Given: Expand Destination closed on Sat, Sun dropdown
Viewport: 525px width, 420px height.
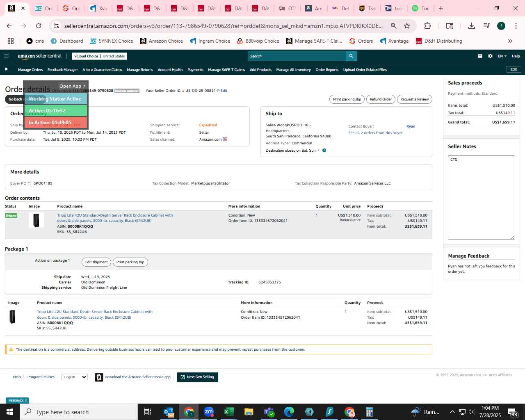Looking at the screenshot, I should point(292,151).
